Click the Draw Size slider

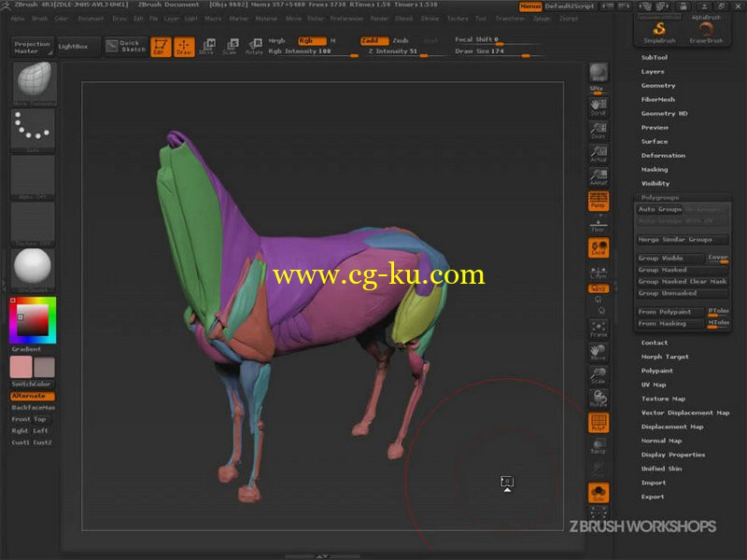click(x=497, y=51)
